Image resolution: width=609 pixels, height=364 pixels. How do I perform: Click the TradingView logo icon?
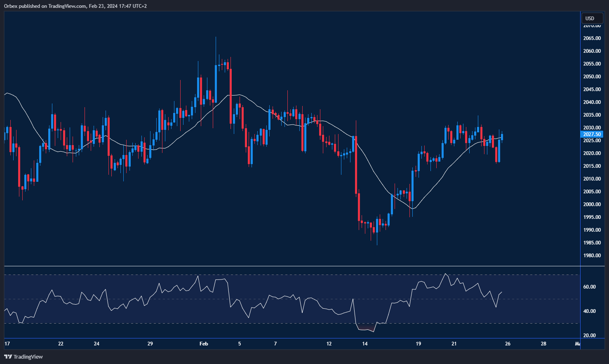pos(8,357)
